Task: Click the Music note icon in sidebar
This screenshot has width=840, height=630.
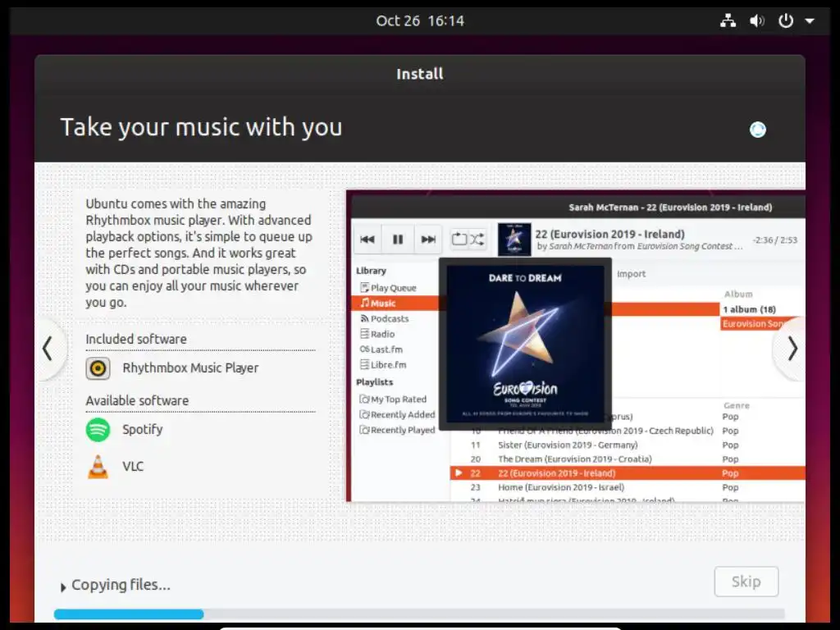Action: 365,304
